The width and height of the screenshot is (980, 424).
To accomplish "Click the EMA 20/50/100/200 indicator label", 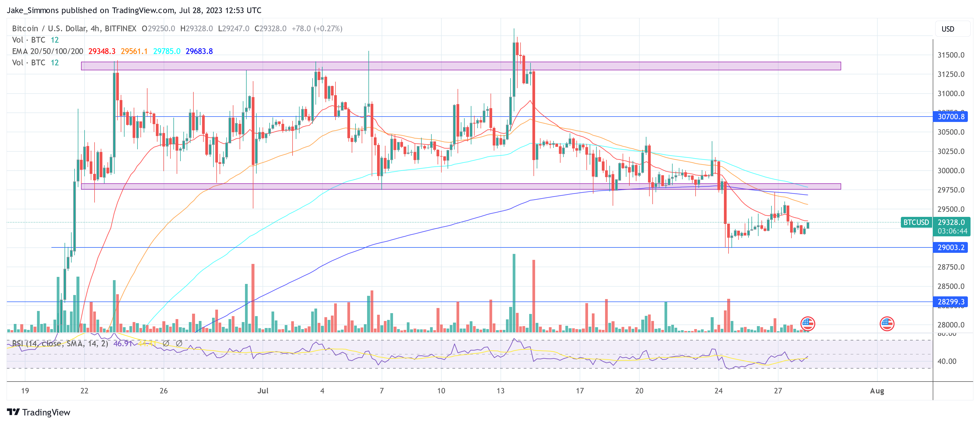I will pyautogui.click(x=48, y=51).
